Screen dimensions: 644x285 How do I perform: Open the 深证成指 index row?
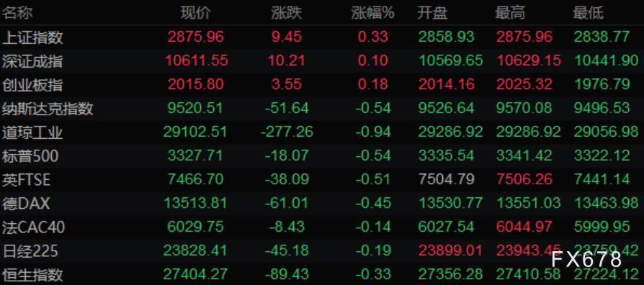pyautogui.click(x=322, y=61)
